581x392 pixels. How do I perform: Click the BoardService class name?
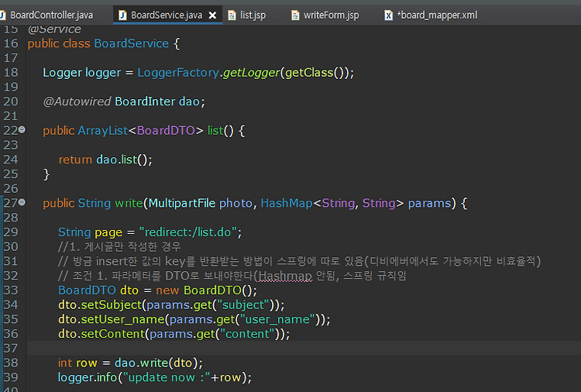132,43
